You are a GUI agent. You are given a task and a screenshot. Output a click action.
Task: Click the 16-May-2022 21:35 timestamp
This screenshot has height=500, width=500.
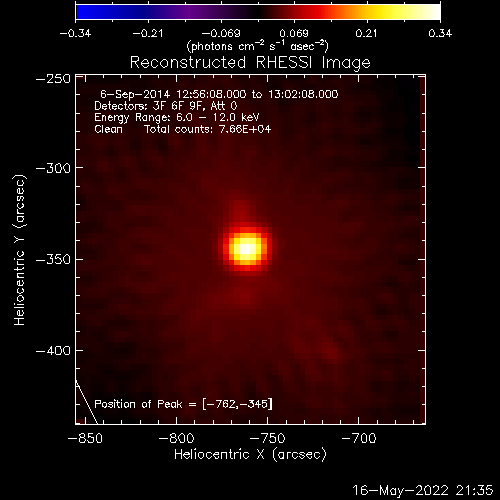coord(422,490)
